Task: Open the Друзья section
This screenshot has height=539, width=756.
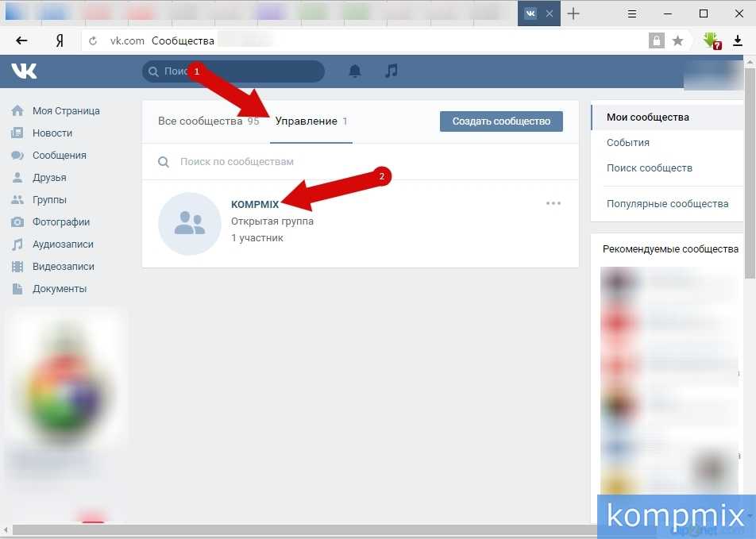Action: (x=49, y=177)
